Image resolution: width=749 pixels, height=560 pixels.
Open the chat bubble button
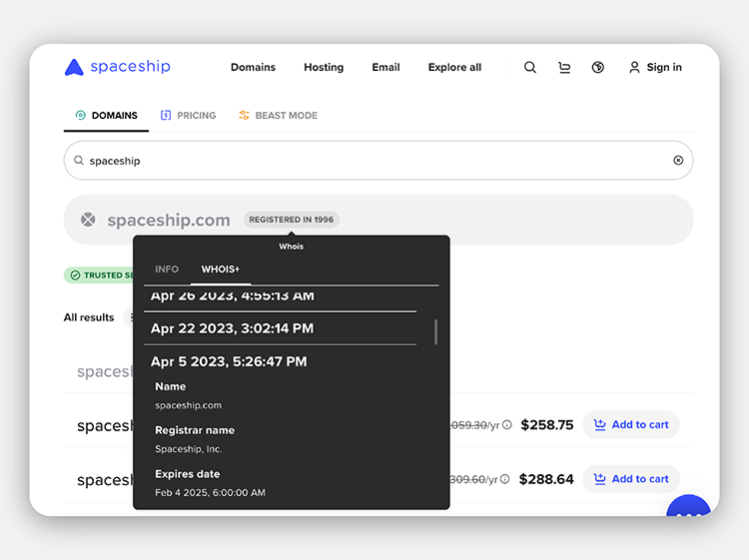[x=688, y=506]
